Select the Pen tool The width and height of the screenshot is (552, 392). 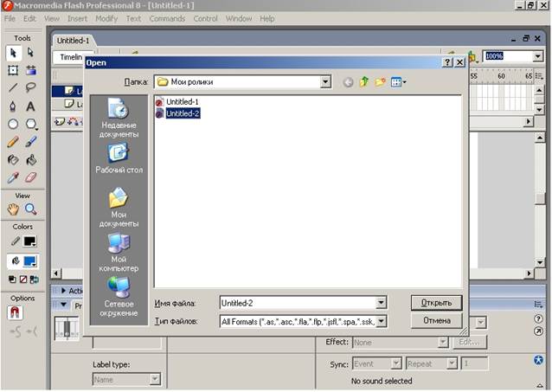point(13,106)
